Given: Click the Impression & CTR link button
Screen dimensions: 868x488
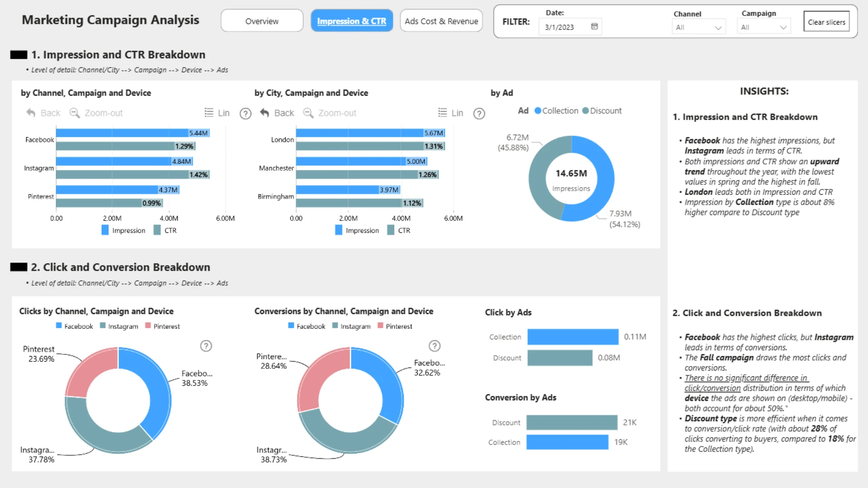Looking at the screenshot, I should tap(351, 21).
